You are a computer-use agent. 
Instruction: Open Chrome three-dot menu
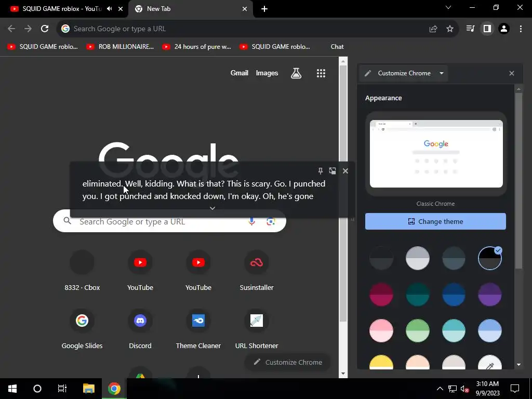[x=521, y=29]
